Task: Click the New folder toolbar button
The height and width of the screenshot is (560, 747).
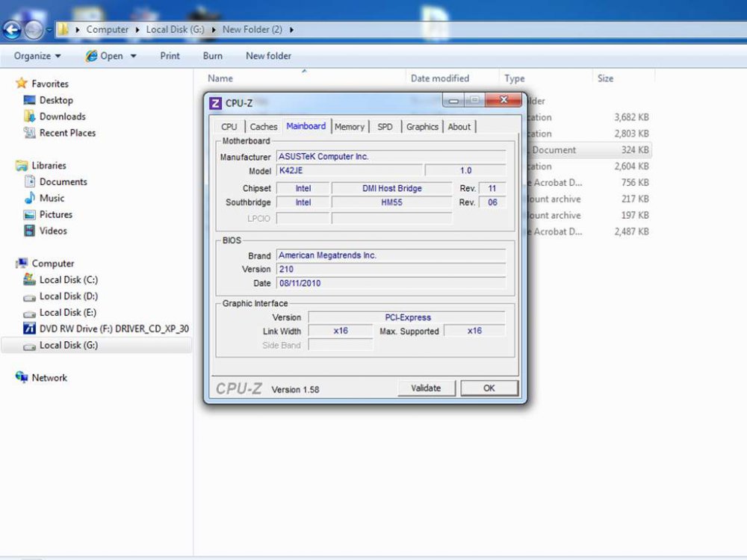Action: tap(268, 56)
